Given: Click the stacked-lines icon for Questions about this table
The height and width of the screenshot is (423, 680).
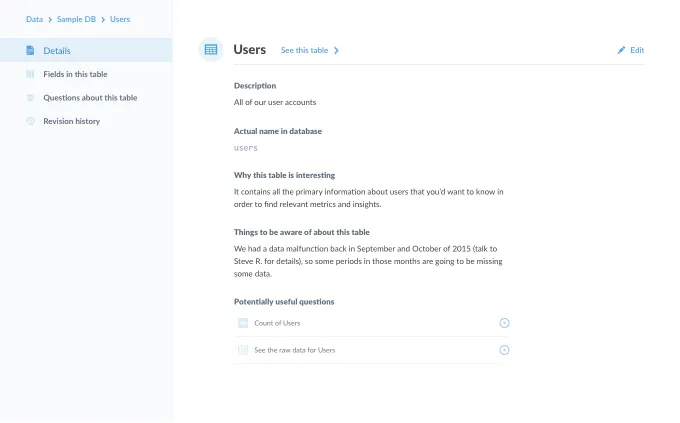Looking at the screenshot, I should [30, 98].
